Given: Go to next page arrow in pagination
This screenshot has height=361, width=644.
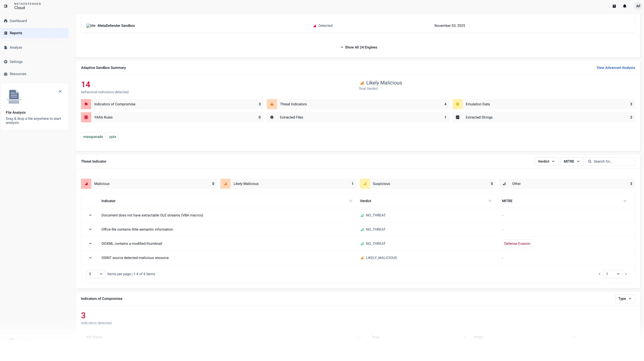Looking at the screenshot, I should point(626,274).
